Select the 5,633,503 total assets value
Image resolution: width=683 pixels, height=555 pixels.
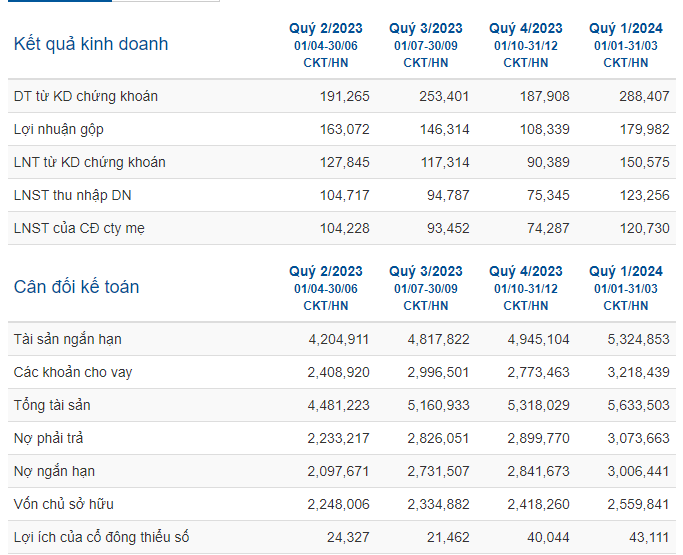(638, 405)
